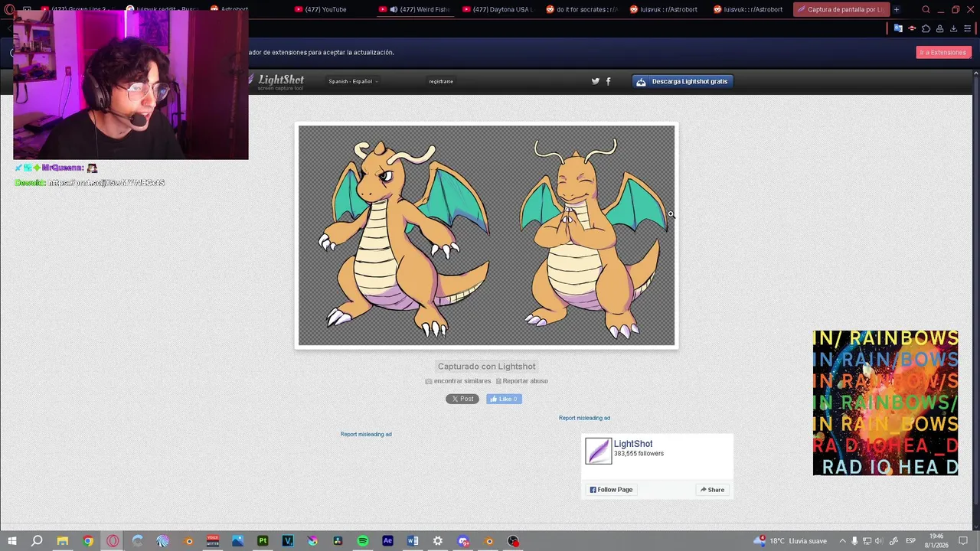Image resolution: width=980 pixels, height=551 pixels.
Task: Switch to the Weird Fishes tab
Action: 415,10
